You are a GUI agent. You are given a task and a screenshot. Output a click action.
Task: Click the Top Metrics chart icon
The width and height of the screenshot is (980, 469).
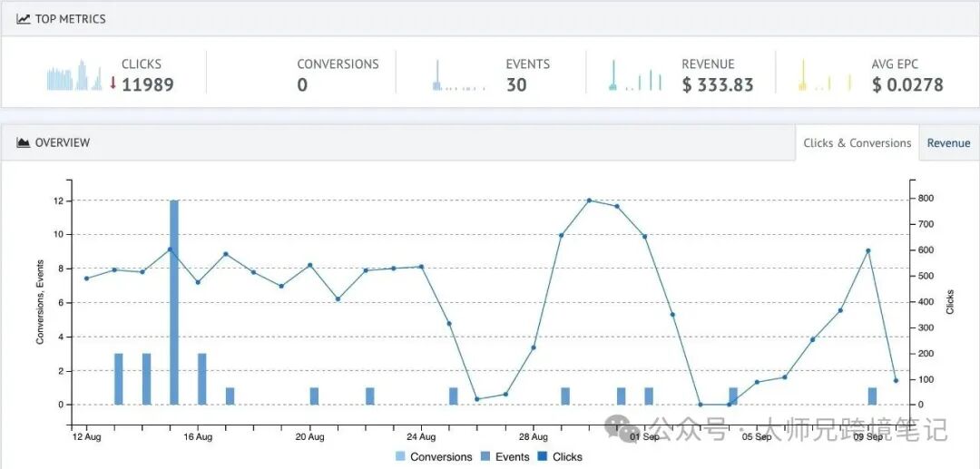(x=23, y=19)
